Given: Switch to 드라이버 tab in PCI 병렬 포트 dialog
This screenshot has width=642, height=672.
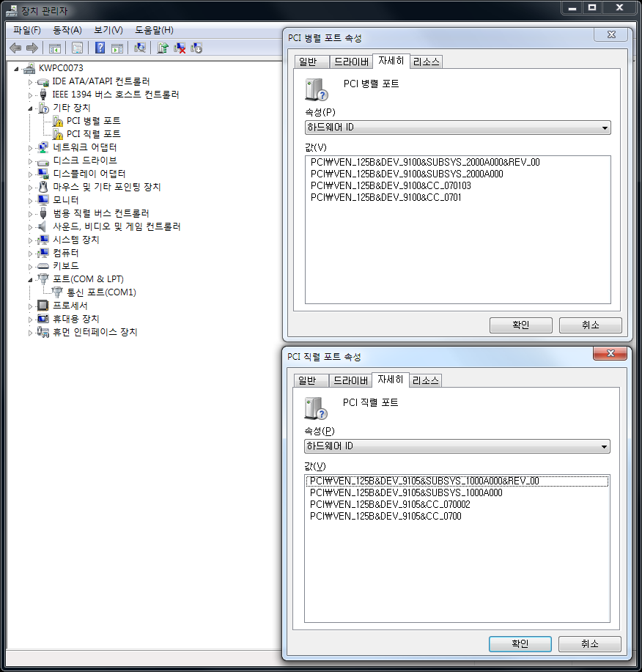Looking at the screenshot, I should 351,62.
